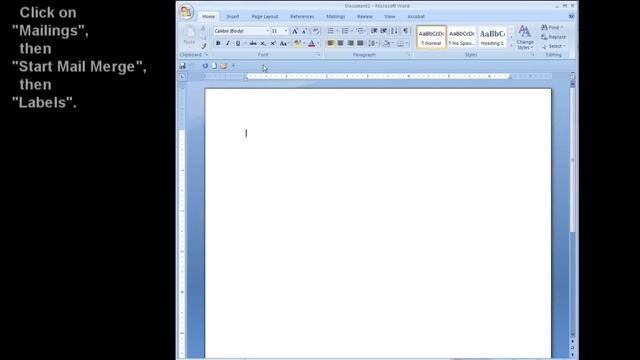640x360 pixels.
Task: Click the Word Help icon
Action: pyautogui.click(x=571, y=16)
